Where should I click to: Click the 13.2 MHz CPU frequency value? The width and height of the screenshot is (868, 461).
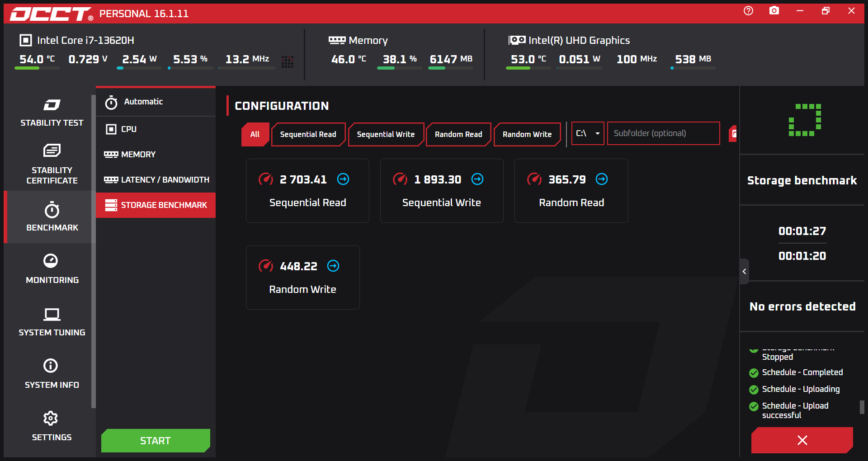coord(247,59)
